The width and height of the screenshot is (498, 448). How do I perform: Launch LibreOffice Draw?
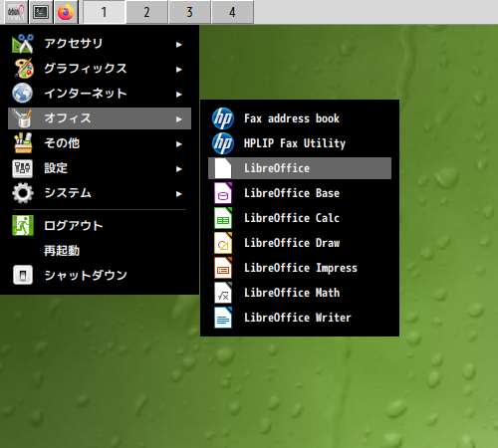300,243
